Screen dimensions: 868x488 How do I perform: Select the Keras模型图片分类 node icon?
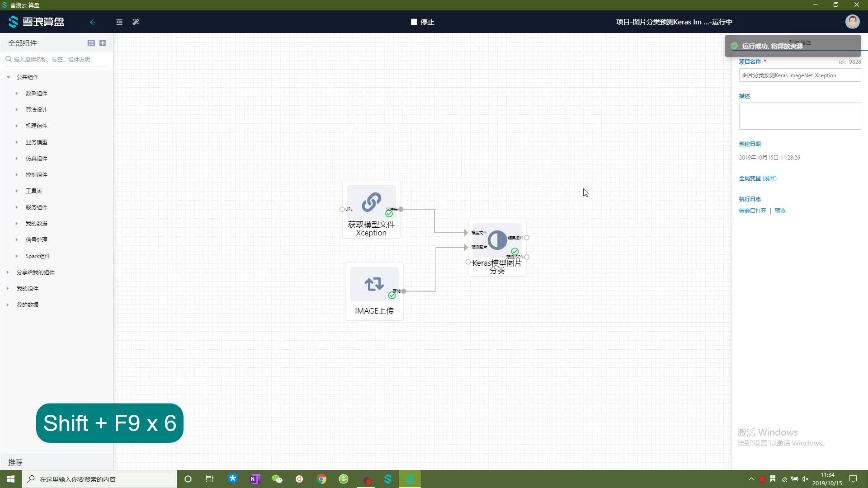click(497, 240)
